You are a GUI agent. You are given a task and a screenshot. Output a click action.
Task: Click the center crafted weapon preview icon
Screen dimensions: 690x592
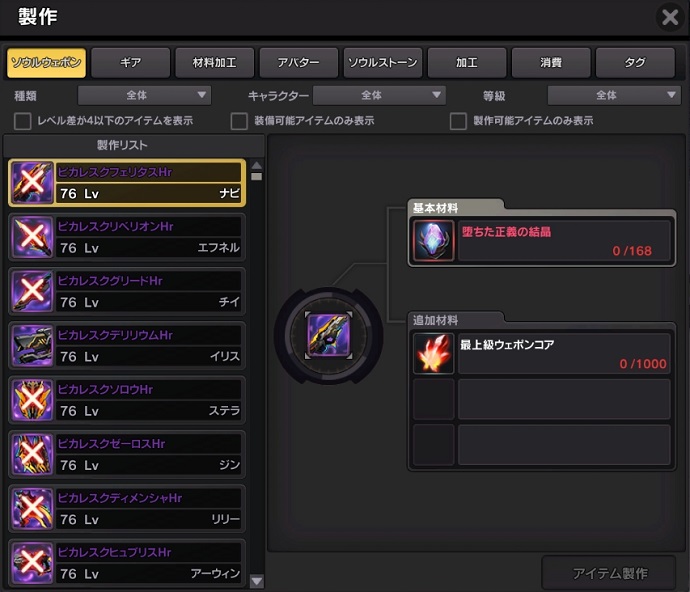coord(328,335)
